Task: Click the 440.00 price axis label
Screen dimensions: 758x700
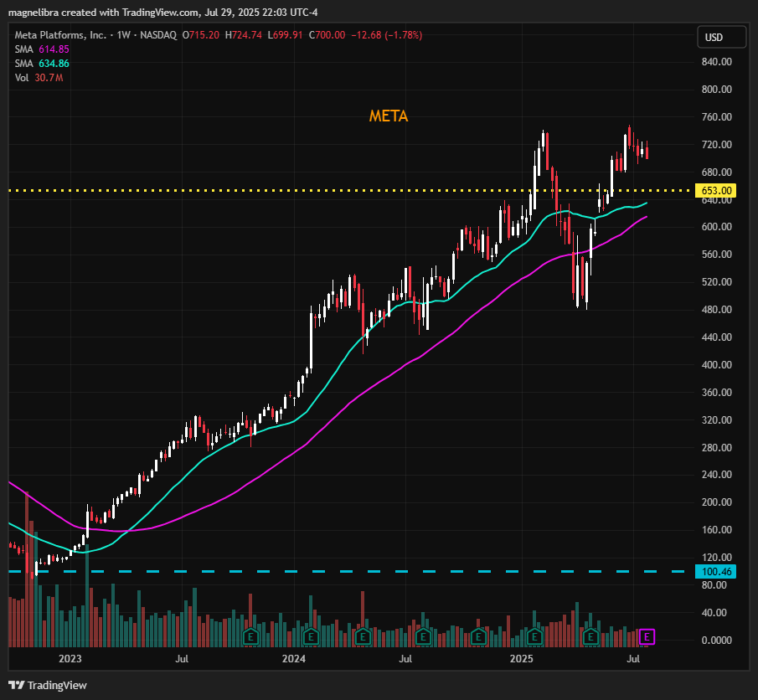Action: (x=716, y=337)
